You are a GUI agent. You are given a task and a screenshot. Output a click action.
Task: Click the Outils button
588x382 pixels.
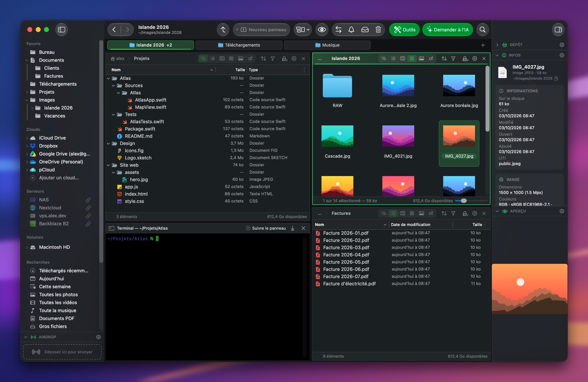click(x=404, y=30)
